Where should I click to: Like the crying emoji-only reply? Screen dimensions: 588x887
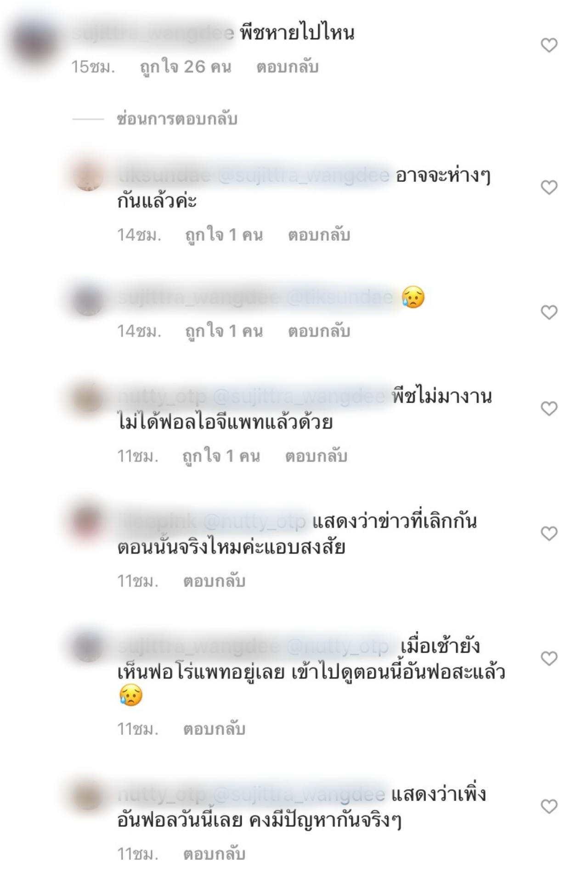coord(549,312)
